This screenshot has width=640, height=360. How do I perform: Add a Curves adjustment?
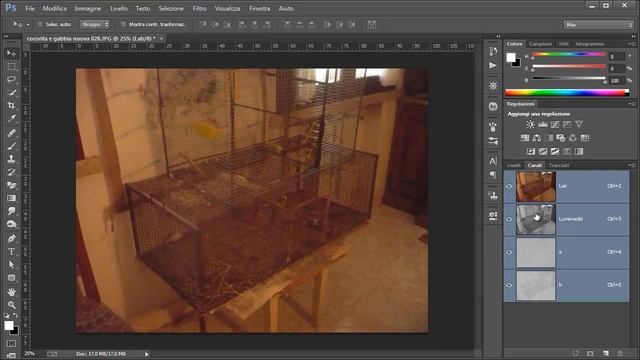(x=555, y=124)
